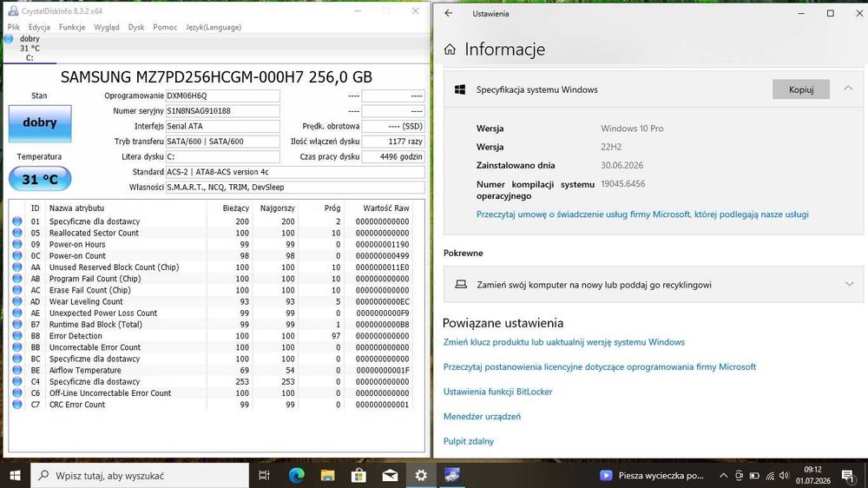
Task: Switch to CrystalDiskInfo taskbar icon
Action: pos(452,475)
